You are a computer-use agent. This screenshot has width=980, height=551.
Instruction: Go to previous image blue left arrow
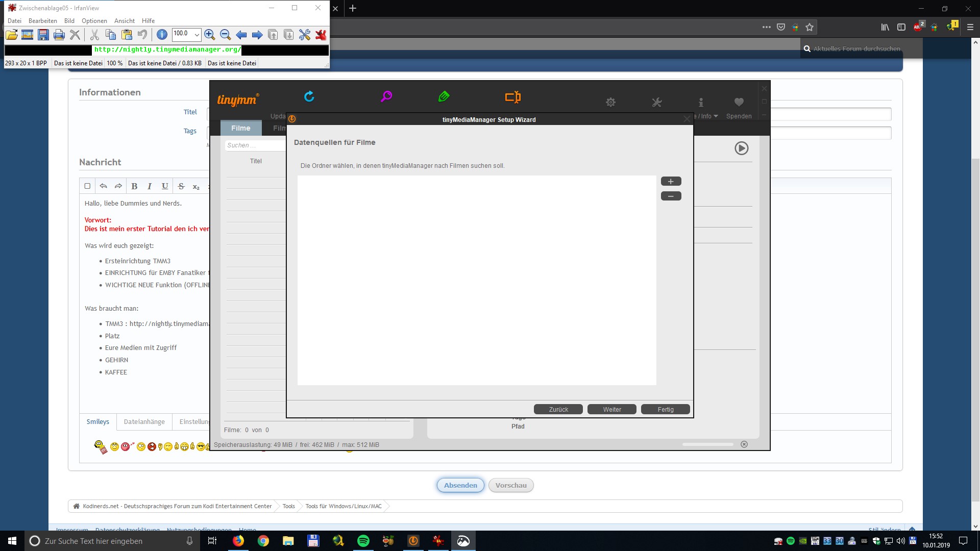(x=241, y=35)
